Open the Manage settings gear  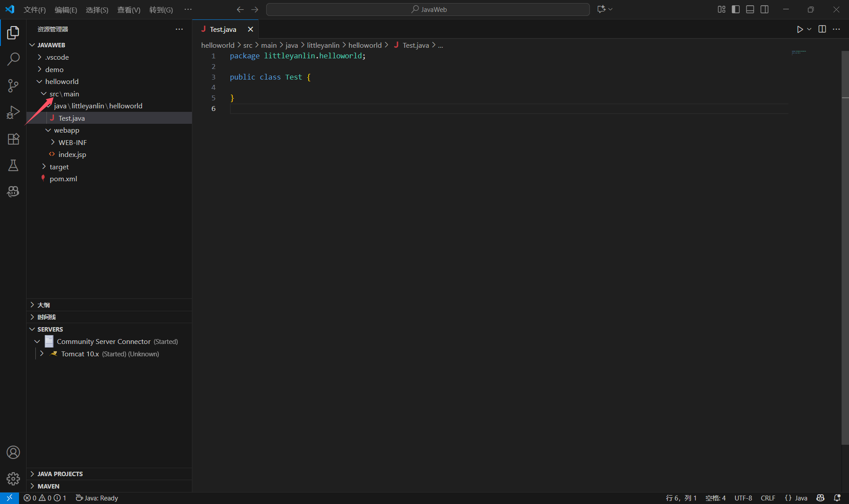click(x=13, y=478)
